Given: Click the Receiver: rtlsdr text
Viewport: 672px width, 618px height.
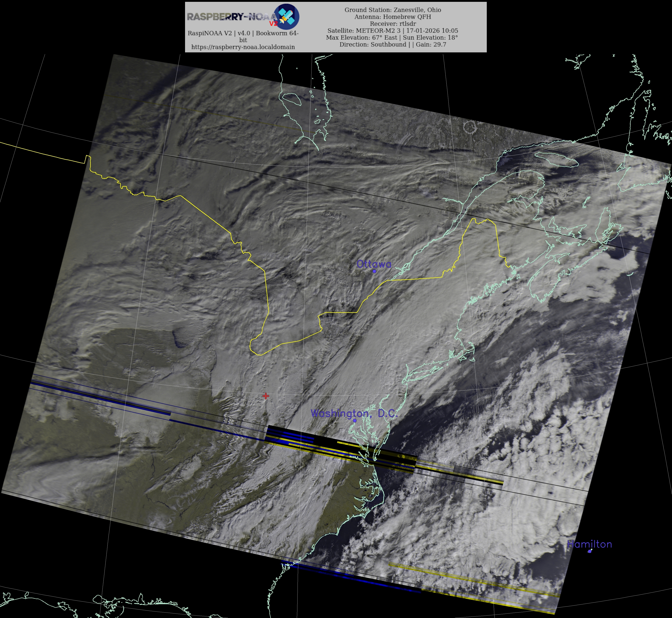Looking at the screenshot, I should click(393, 24).
